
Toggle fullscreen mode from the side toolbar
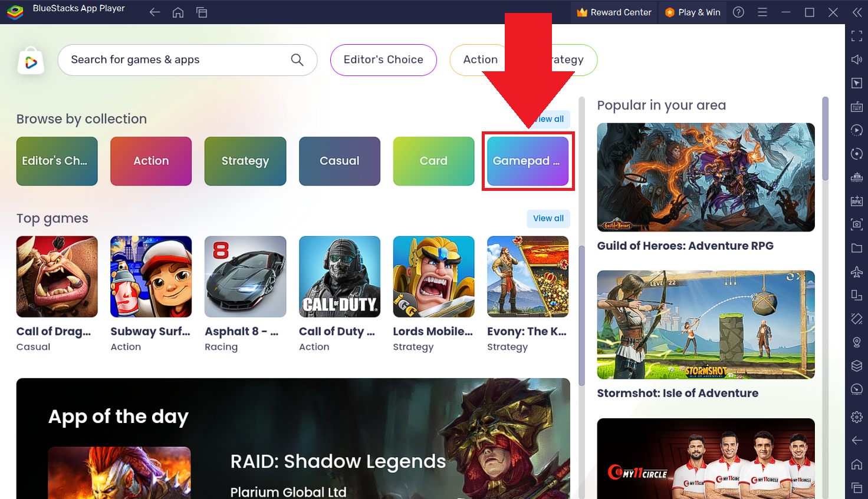click(x=857, y=37)
